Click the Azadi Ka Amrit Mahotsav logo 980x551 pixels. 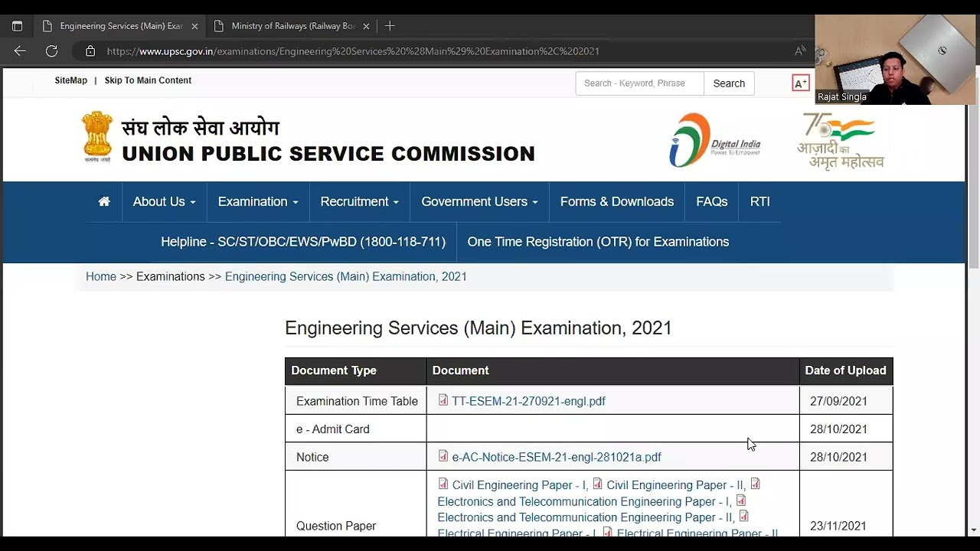[x=841, y=141]
